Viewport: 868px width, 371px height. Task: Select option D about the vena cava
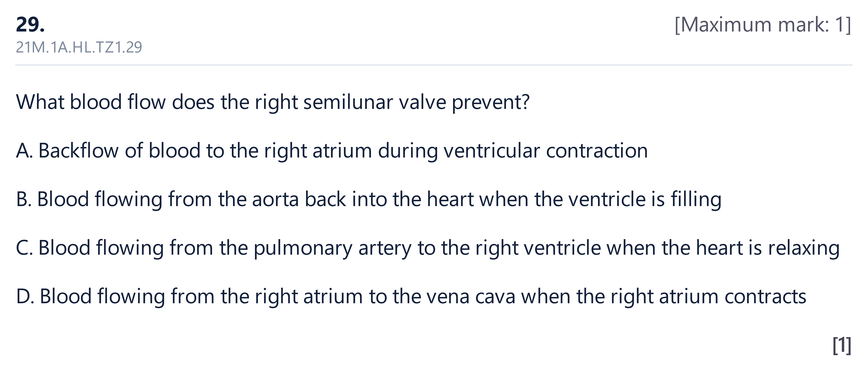(411, 297)
